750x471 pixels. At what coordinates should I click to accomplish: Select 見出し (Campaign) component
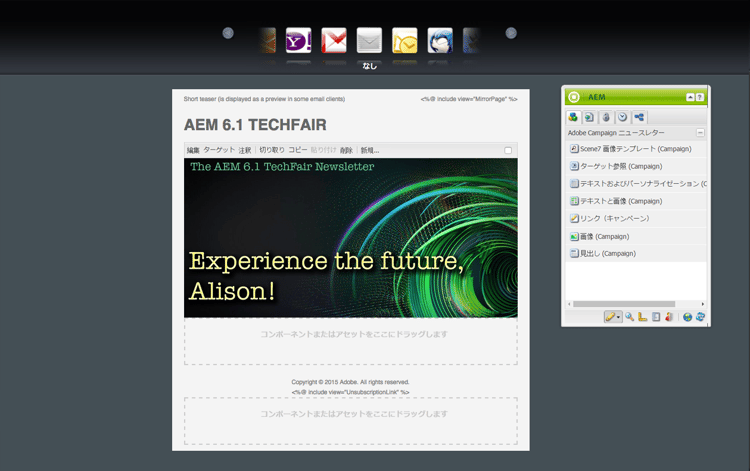pos(636,253)
